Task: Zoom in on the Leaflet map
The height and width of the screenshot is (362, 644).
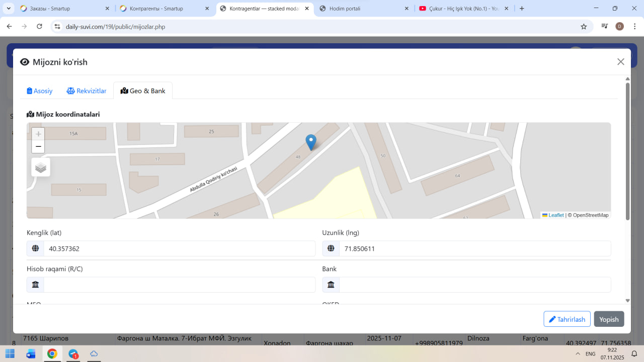Action: [38, 134]
